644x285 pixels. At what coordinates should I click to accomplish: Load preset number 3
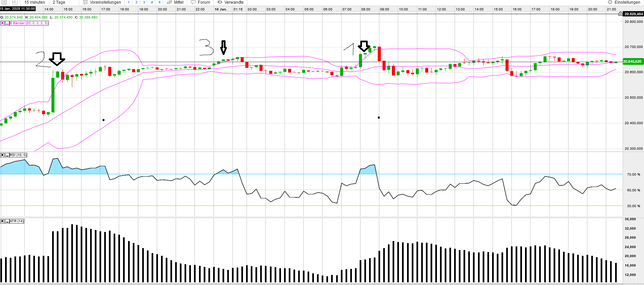tap(144, 2)
